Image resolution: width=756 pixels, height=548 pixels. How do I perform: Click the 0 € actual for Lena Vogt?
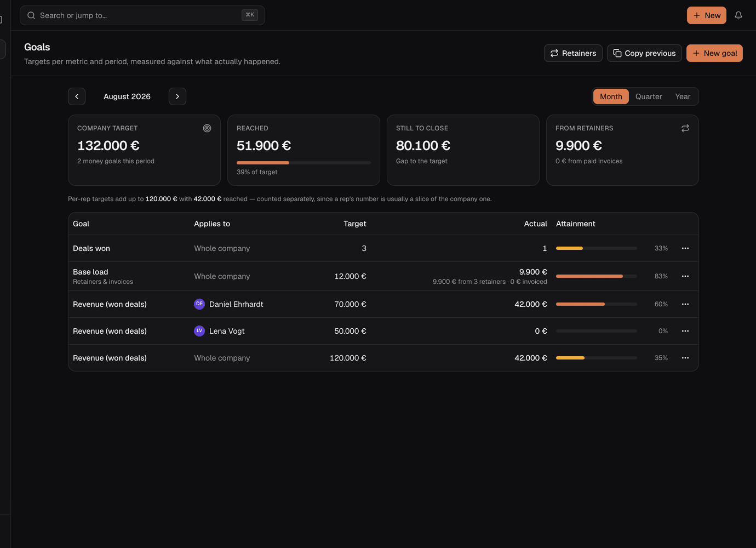pos(541,331)
